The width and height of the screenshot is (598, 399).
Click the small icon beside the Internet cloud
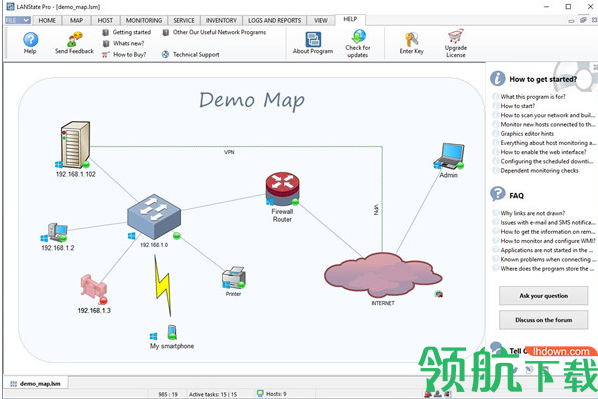439,294
